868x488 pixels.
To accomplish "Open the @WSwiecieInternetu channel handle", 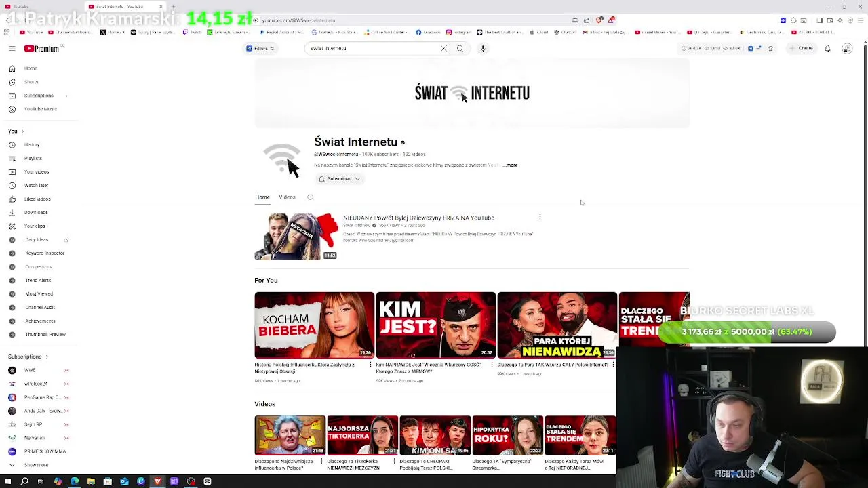I will [x=336, y=155].
